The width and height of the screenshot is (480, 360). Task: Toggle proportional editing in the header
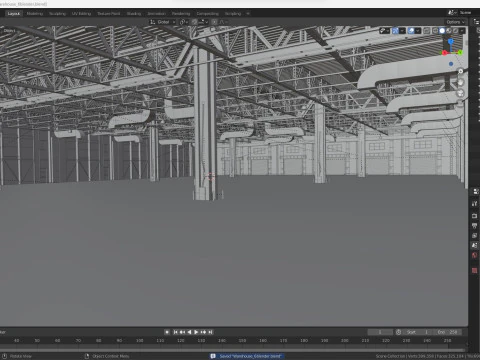[214, 22]
